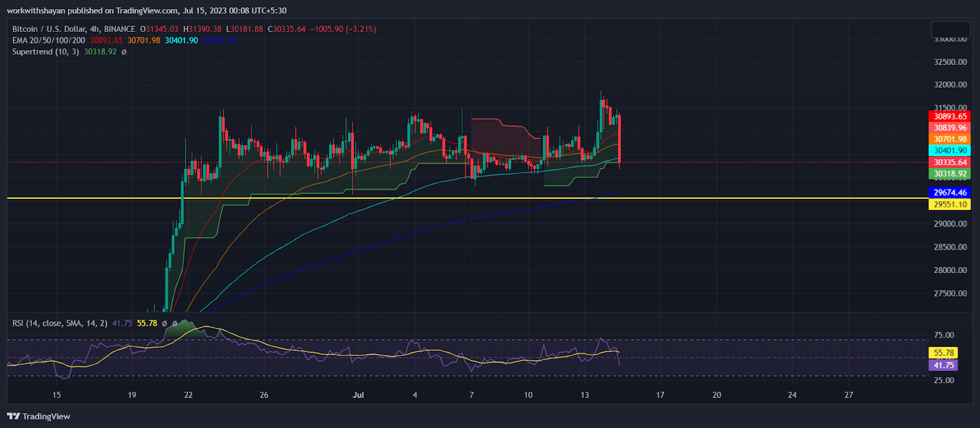Click the orange 30701.98 price label
The height and width of the screenshot is (428, 980).
pos(950,139)
